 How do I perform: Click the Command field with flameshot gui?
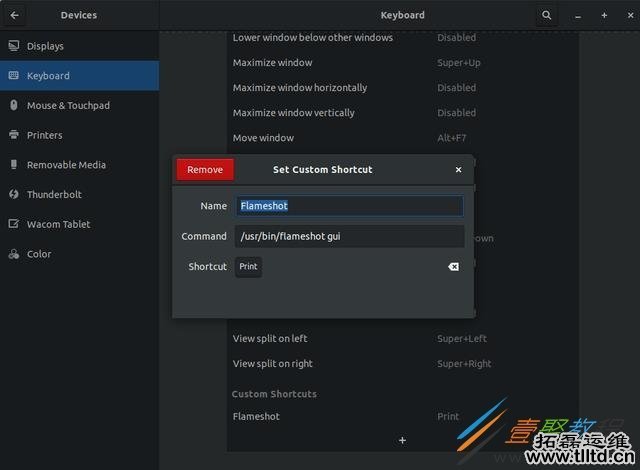(x=349, y=237)
